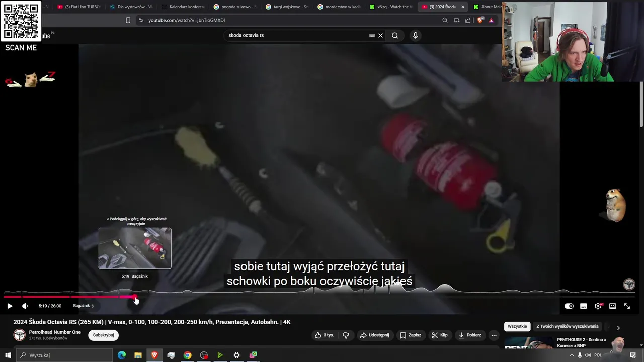Image resolution: width=644 pixels, height=362 pixels.
Task: Switch to 'Dla wystawców' tab
Action: pyautogui.click(x=130, y=7)
